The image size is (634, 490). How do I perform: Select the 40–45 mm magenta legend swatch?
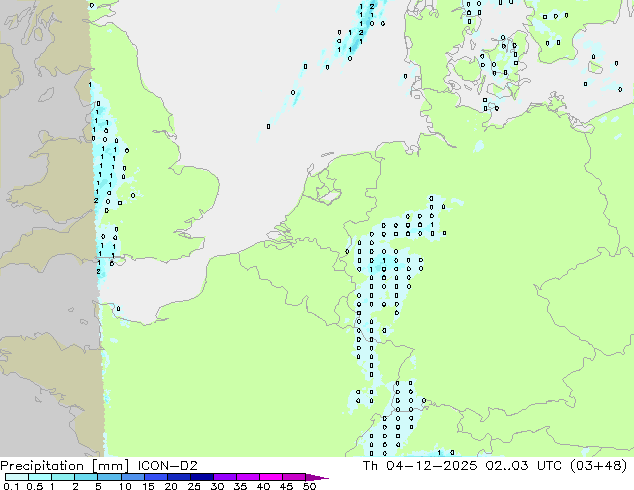click(271, 477)
